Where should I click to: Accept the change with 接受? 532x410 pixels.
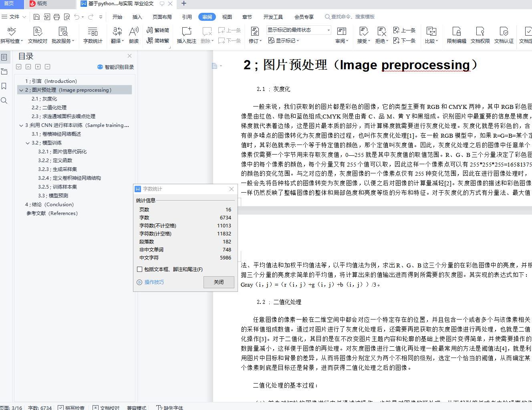pyautogui.click(x=363, y=35)
